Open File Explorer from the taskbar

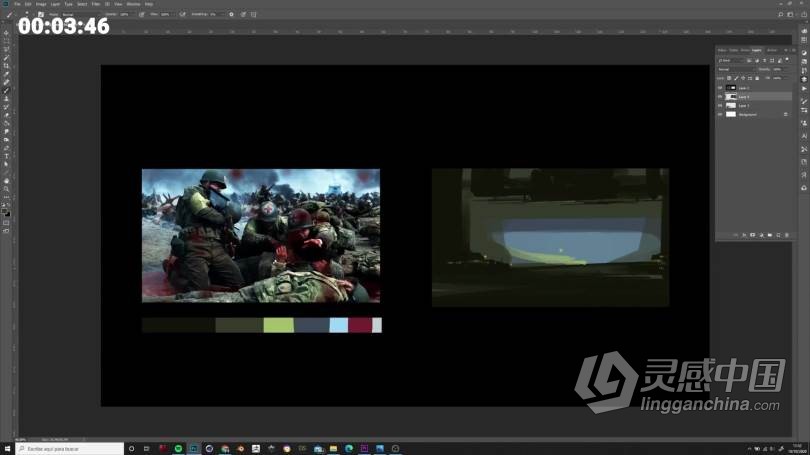(x=333, y=449)
